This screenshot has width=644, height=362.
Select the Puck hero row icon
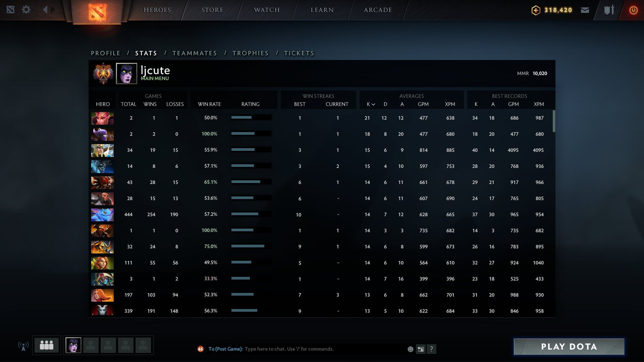(x=102, y=215)
